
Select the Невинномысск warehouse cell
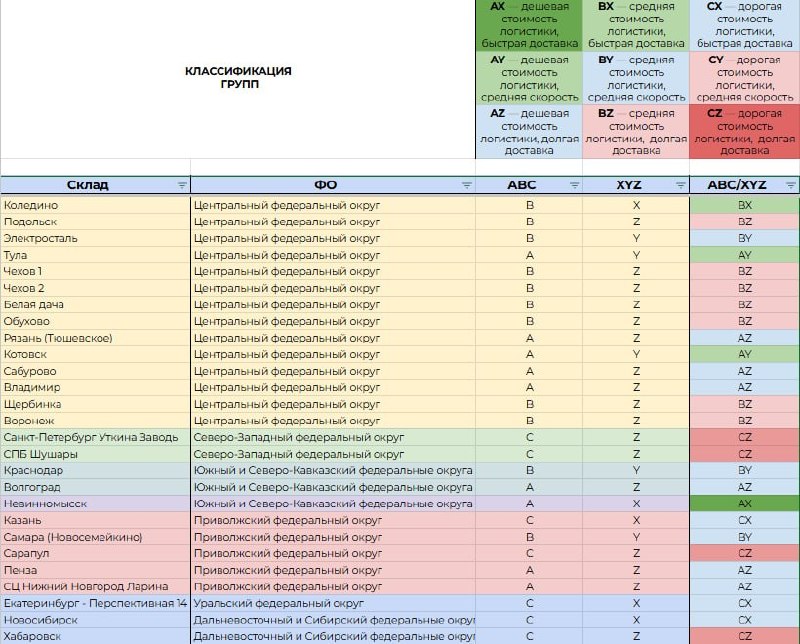(x=95, y=504)
